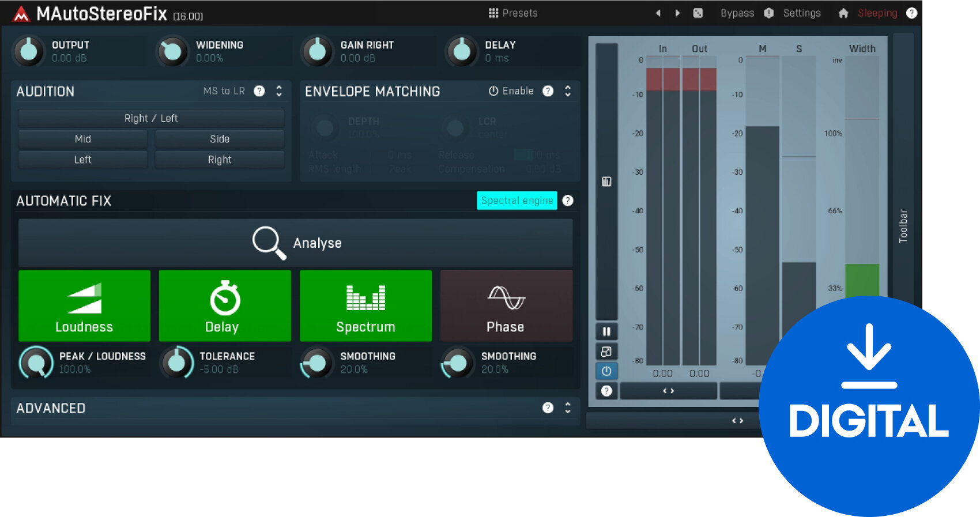Toggle Delay fix button

pos(225,305)
